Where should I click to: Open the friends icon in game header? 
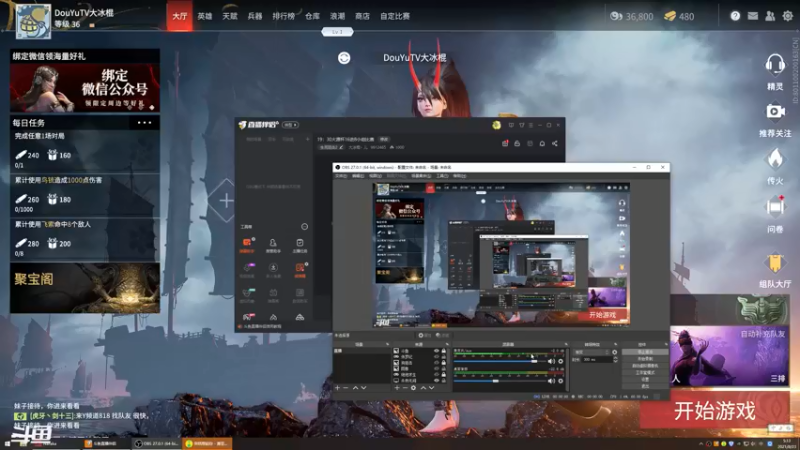pyautogui.click(x=770, y=16)
